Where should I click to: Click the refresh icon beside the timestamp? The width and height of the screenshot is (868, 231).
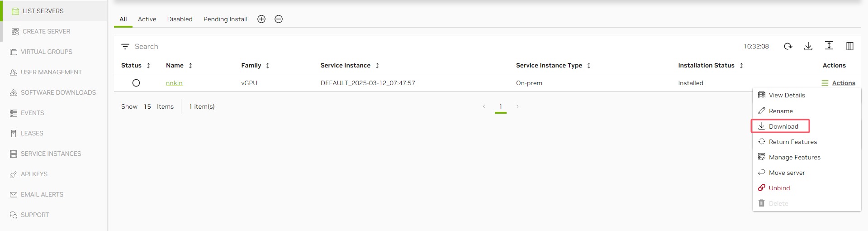[x=788, y=46]
